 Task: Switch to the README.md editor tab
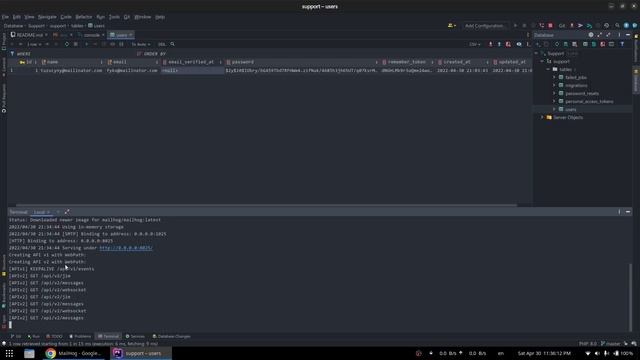pyautogui.click(x=29, y=35)
